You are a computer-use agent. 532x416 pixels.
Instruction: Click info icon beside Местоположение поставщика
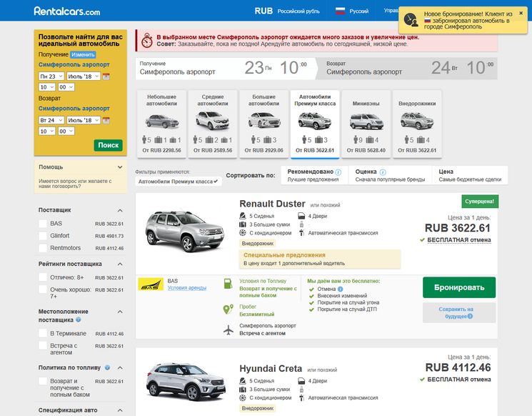(79, 320)
